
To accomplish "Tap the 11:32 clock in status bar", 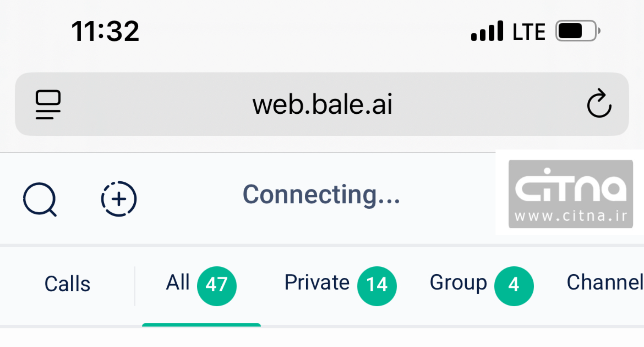I will pyautogui.click(x=105, y=31).
